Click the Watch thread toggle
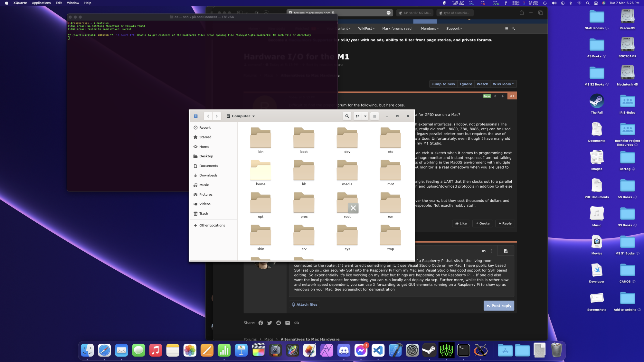Screen dimensions: 644x362 (482, 84)
